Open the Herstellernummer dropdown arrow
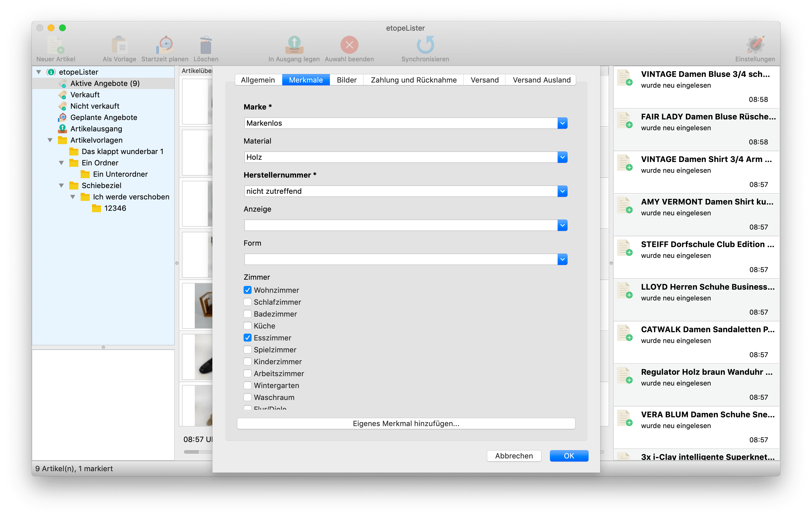The height and width of the screenshot is (518, 812). 562,191
